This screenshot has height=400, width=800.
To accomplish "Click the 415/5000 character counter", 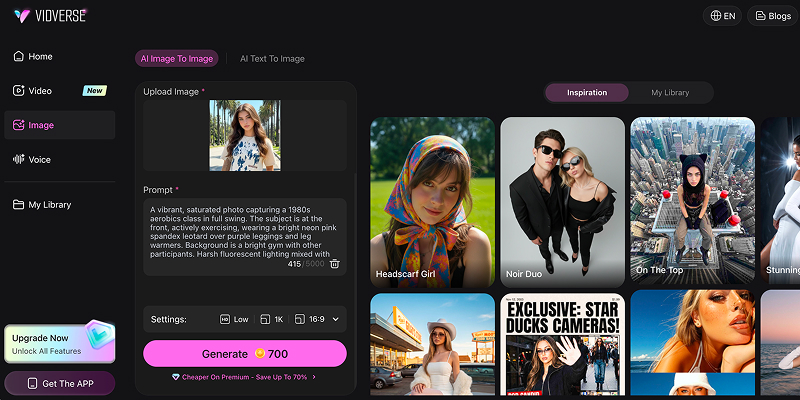I will (x=306, y=264).
